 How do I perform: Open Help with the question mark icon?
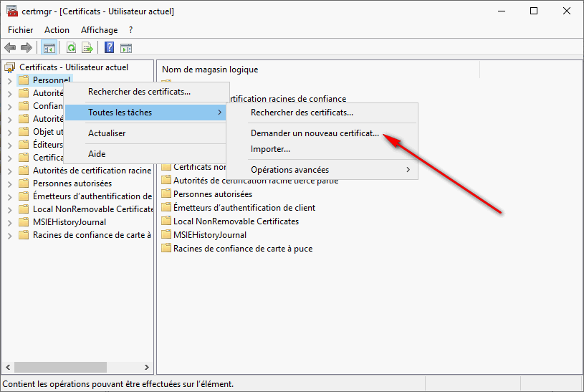[110, 48]
